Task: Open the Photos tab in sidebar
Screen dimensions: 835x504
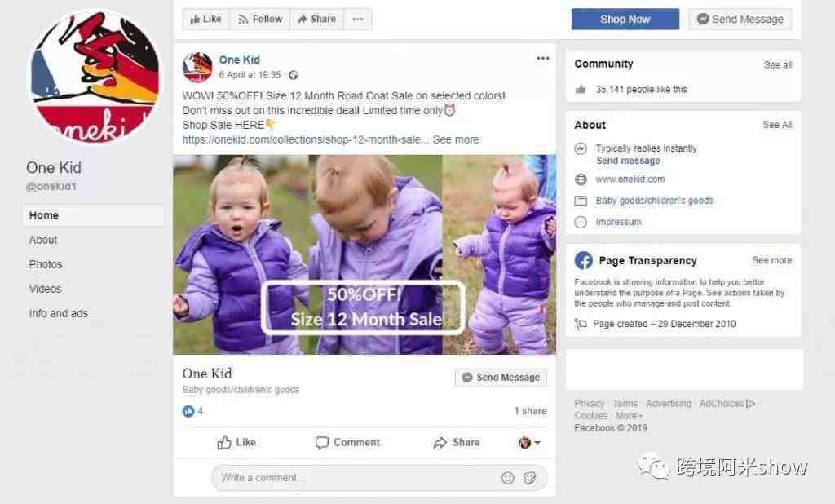Action: 46,264
